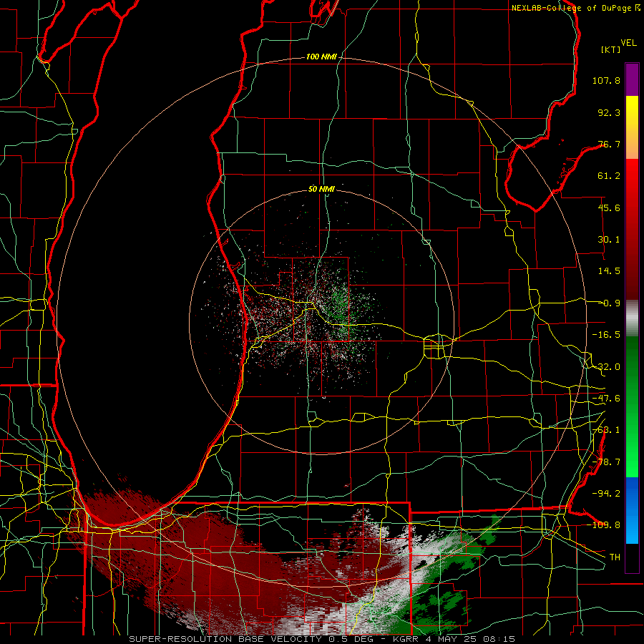Pick the green segment of velocity color bar
Viewport: 644px width, 644px height.
pyautogui.click(x=632, y=406)
